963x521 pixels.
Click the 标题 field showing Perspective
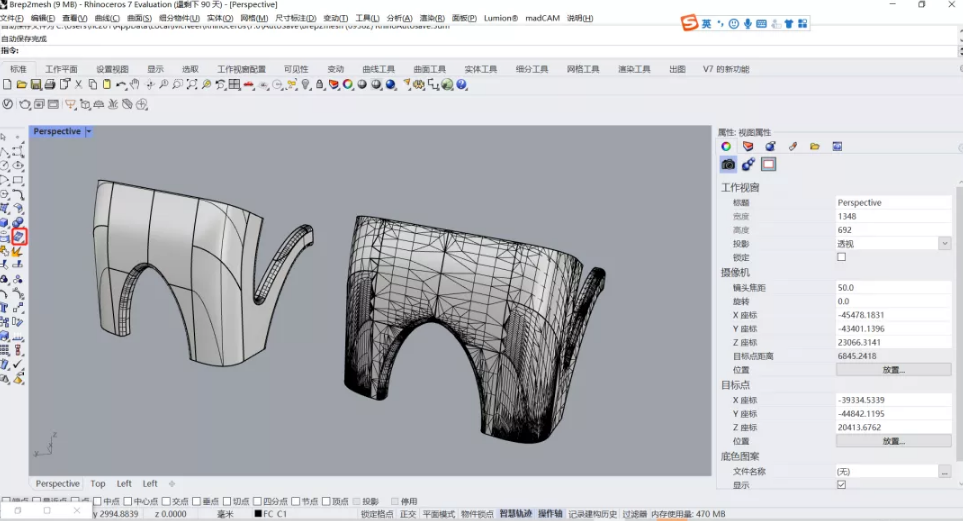[894, 202]
